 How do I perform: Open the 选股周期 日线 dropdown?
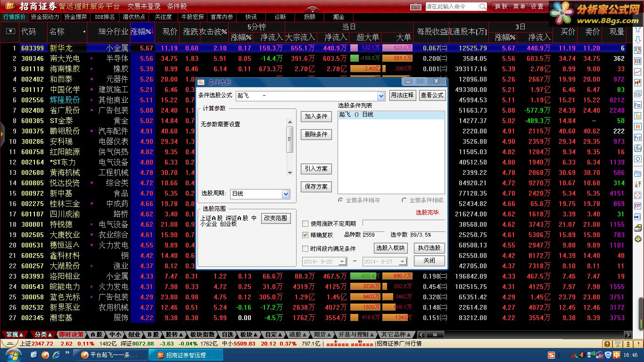tap(286, 194)
